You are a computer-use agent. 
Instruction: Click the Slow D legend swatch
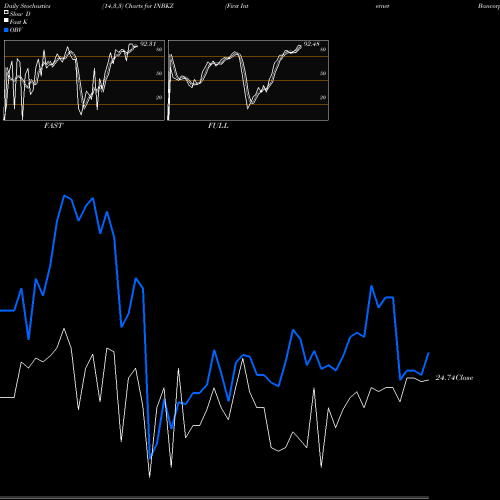[x=6, y=12]
